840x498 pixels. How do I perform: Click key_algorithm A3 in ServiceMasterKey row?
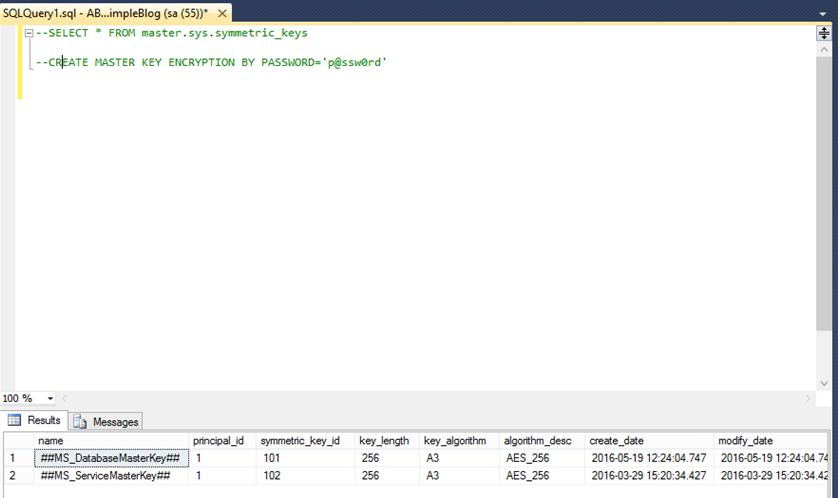[x=459, y=476]
